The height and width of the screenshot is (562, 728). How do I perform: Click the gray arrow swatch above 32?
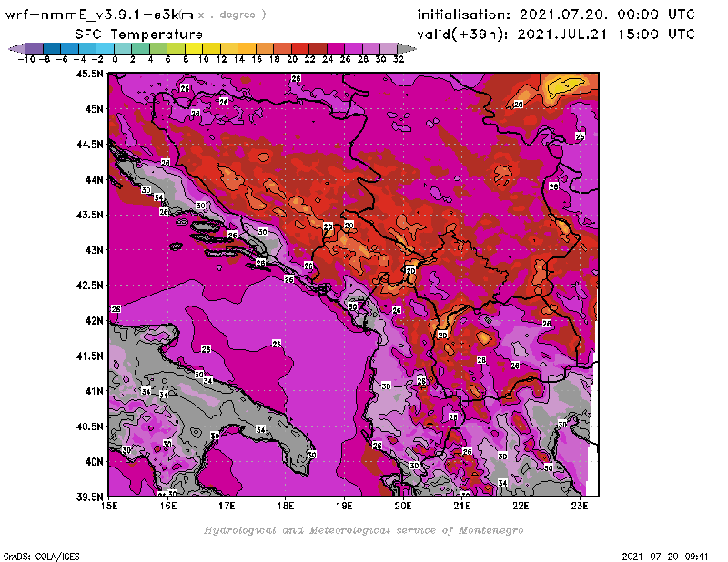[407, 48]
